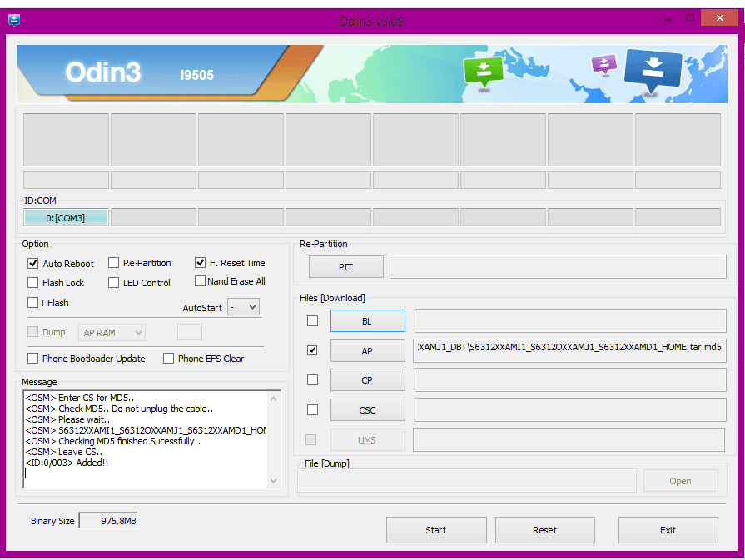This screenshot has height=560, width=745.
Task: Click the '<OSM> Leave CS..' log line
Action: pos(63,452)
